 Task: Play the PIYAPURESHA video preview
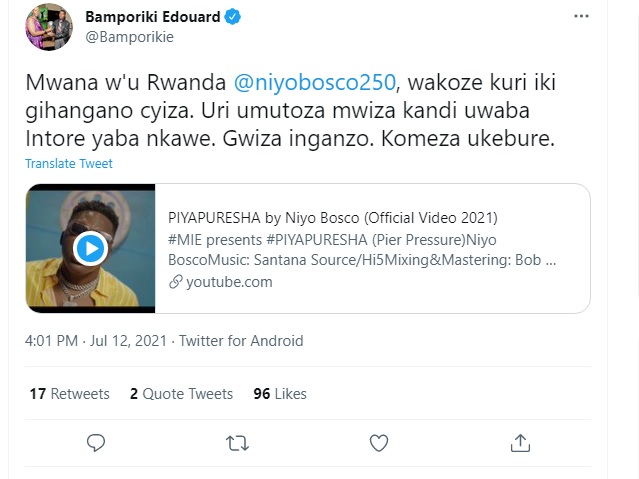(x=90, y=248)
